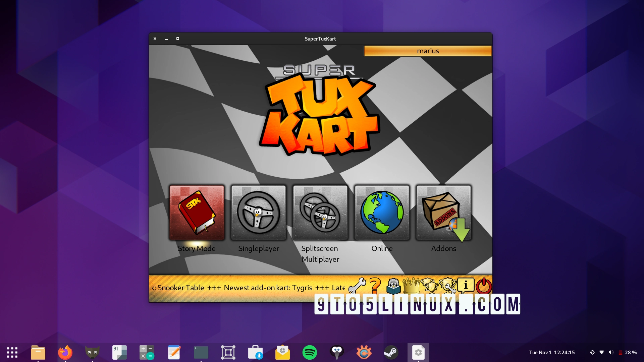
Task: Launch Spotify from the dock
Action: click(310, 352)
